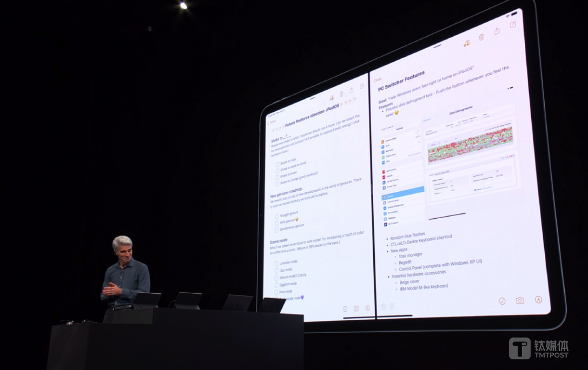Check the 'Wink gesture' checklist item
The width and height of the screenshot is (588, 370).
(277, 223)
